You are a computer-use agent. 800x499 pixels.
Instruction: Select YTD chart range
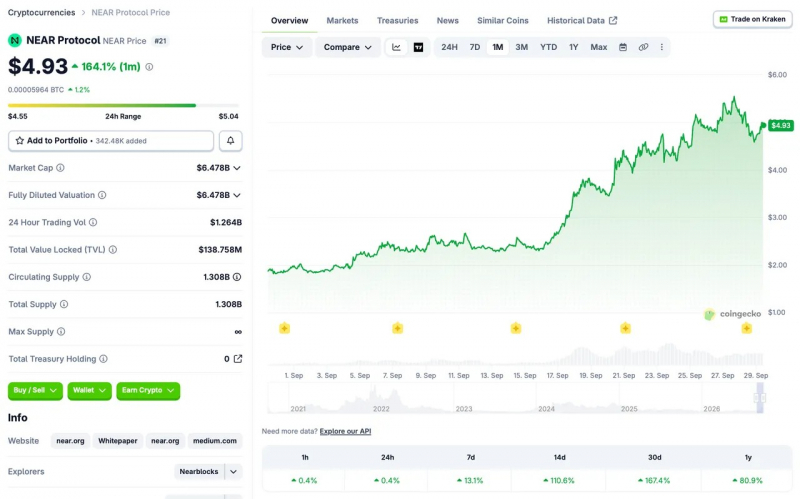point(548,47)
